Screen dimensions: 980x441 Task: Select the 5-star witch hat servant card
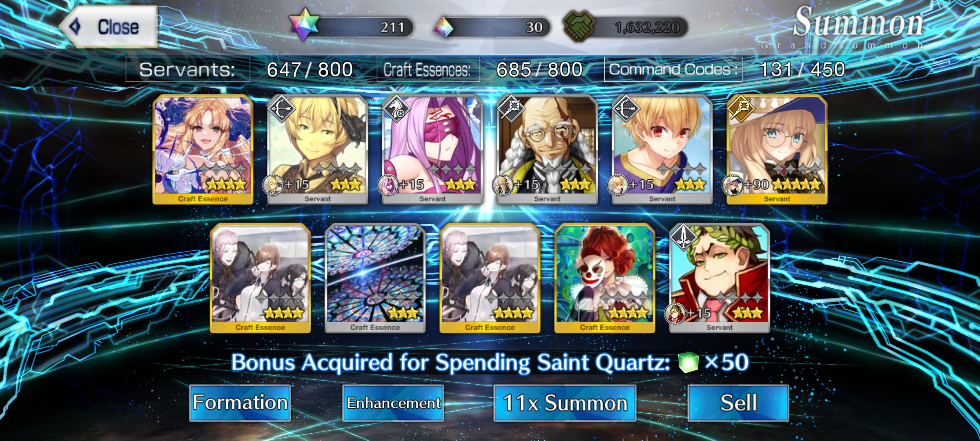point(777,149)
